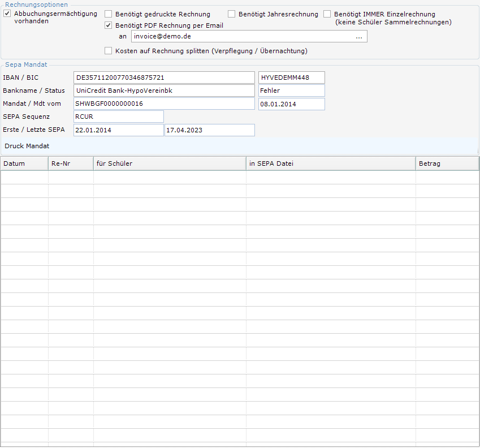Click the SEPA Sequenz RCUR field
Image resolution: width=480 pixels, height=448 pixels.
point(119,117)
